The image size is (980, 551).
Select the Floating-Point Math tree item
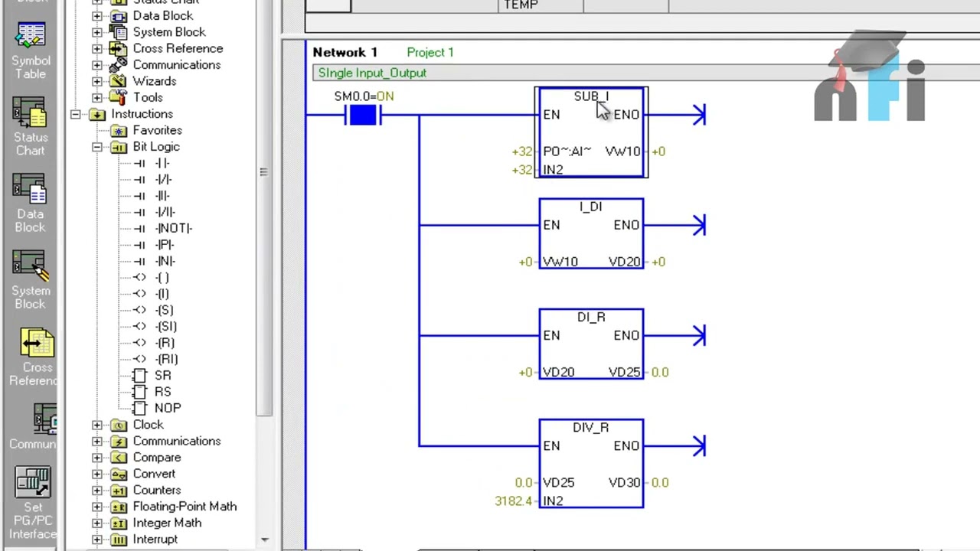coord(185,507)
